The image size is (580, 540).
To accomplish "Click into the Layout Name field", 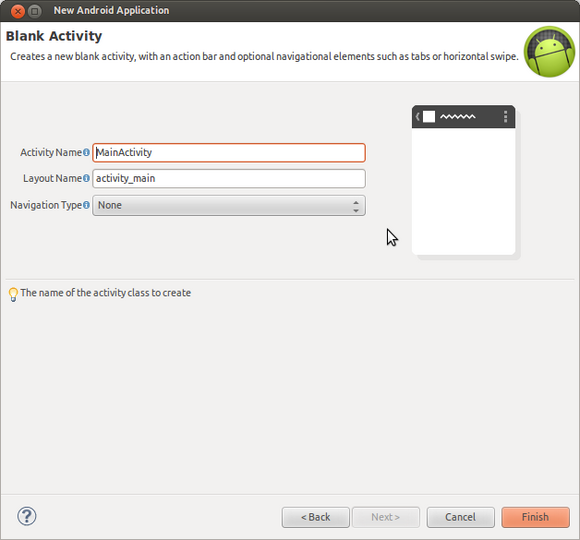I will [229, 179].
